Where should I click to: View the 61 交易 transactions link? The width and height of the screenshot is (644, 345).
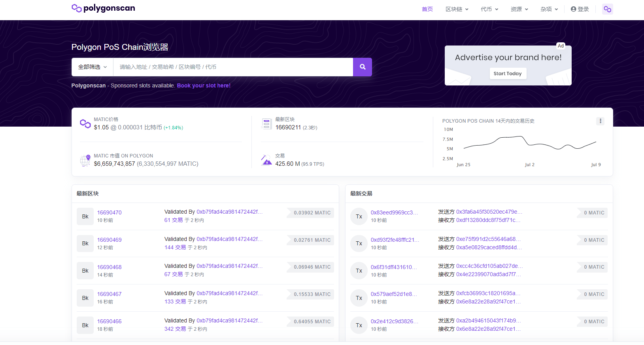[174, 220]
